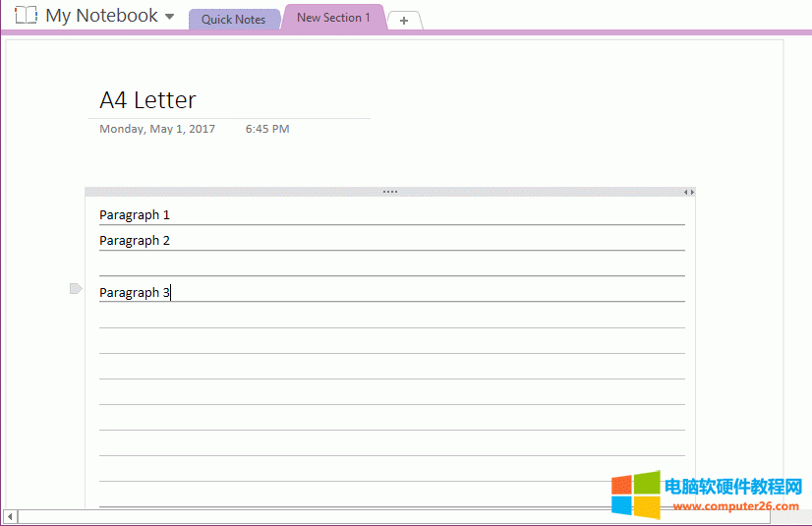Select the New Section 1 tab
812x526 pixels.
[x=333, y=18]
